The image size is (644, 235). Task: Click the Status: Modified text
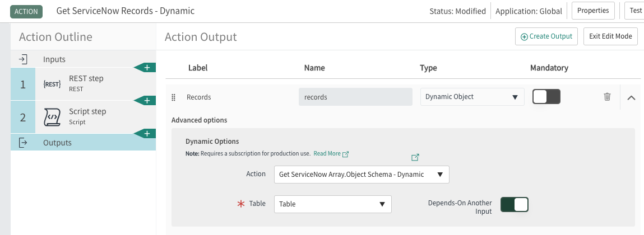[457, 11]
